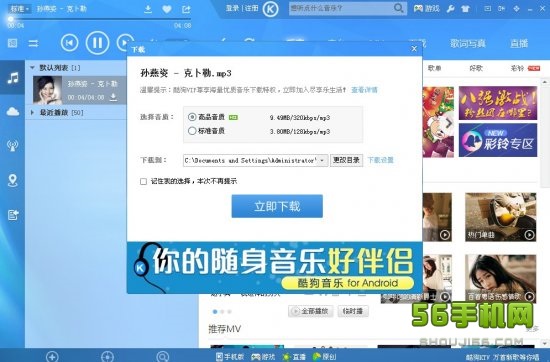Favorite the current song with heart icon
This screenshot has width=550, height=362.
(167, 9)
